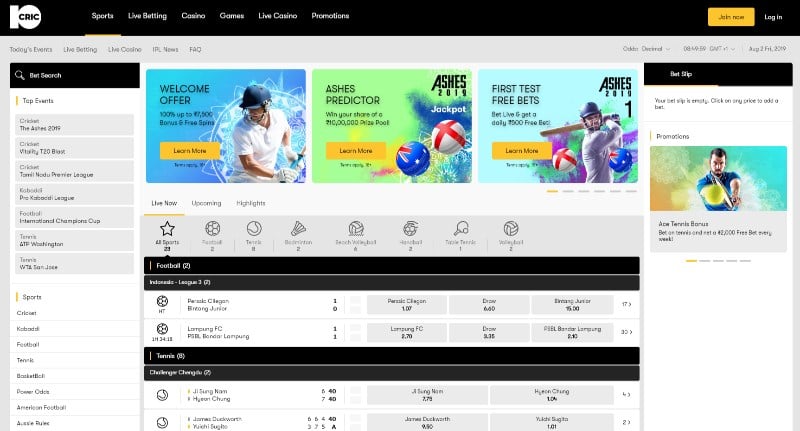Viewport: 800px width, 431px height.
Task: Bet on James Duckworth at 9.50
Action: point(427,422)
